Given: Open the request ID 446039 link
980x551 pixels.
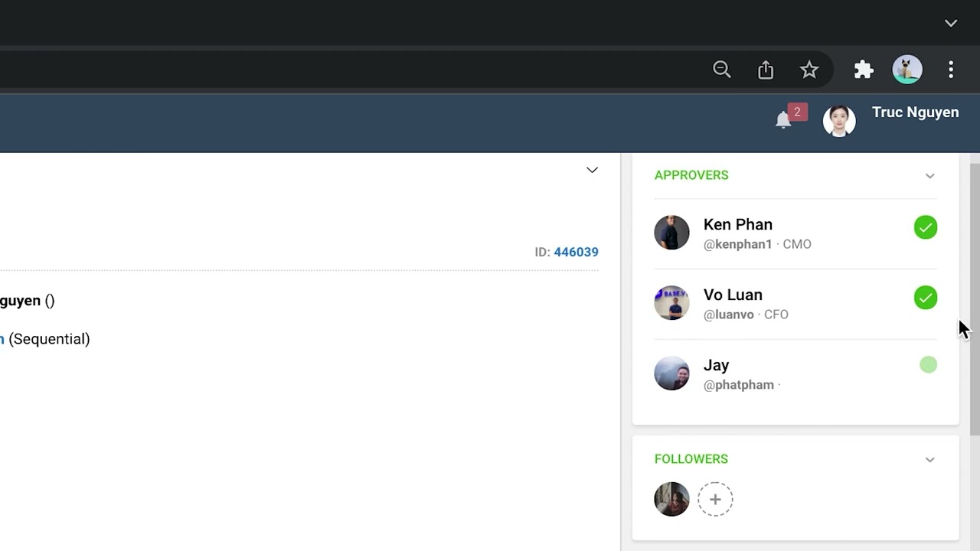Looking at the screenshot, I should (x=576, y=252).
